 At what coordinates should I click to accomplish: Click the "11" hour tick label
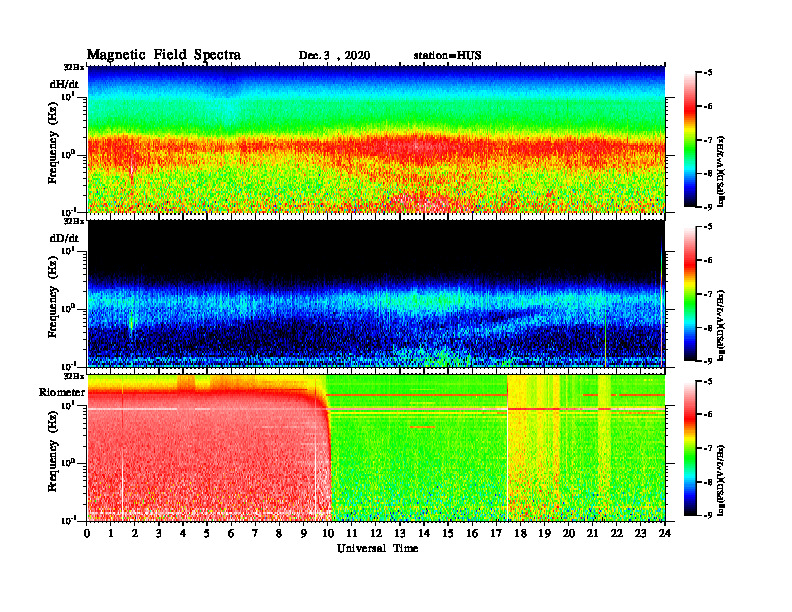(x=352, y=533)
